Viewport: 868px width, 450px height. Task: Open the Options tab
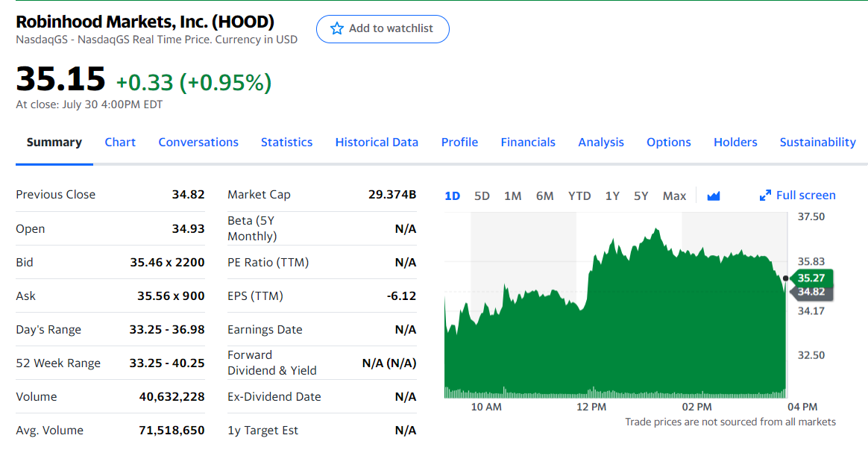pyautogui.click(x=669, y=143)
